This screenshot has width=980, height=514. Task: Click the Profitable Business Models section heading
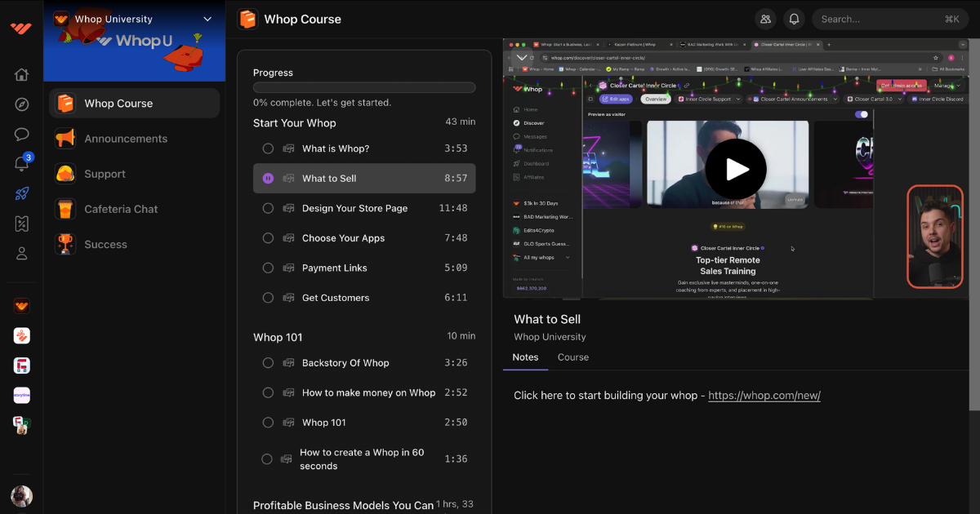coord(343,506)
